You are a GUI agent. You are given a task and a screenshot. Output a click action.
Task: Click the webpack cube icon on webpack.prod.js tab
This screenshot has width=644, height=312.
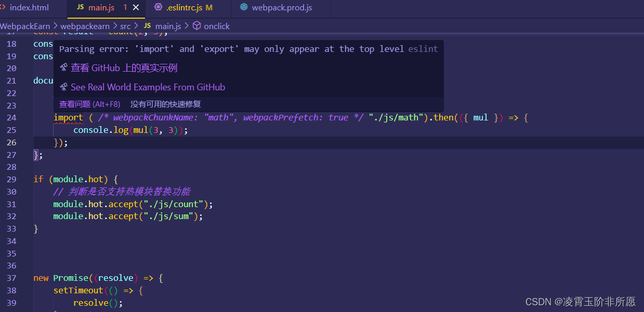click(244, 7)
